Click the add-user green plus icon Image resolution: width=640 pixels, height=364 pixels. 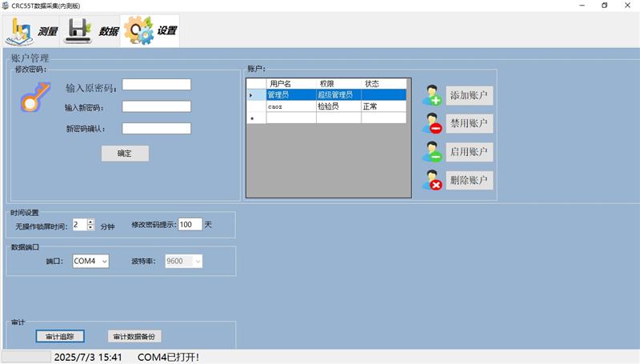click(x=432, y=95)
